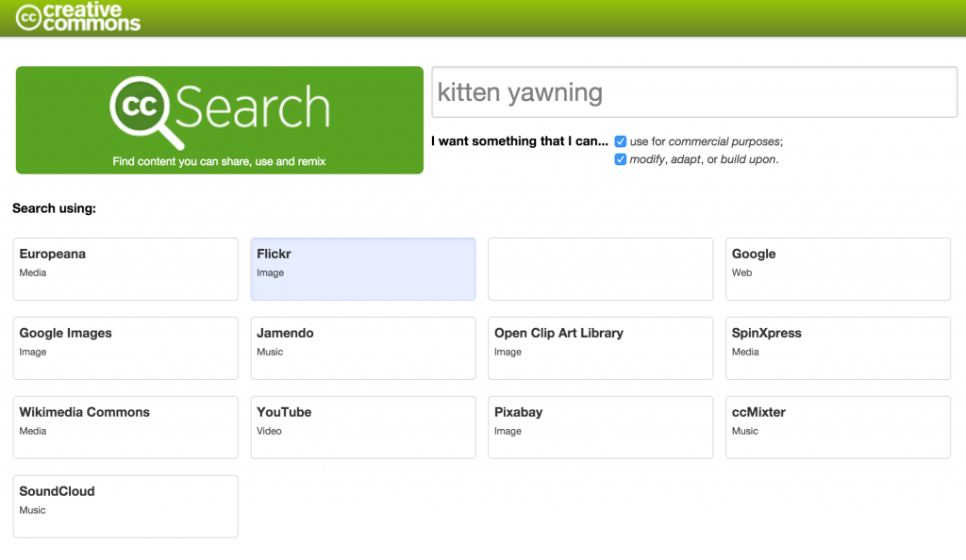The image size is (966, 560).
Task: Uncheck 'use for commercial purposes'
Action: coord(621,140)
